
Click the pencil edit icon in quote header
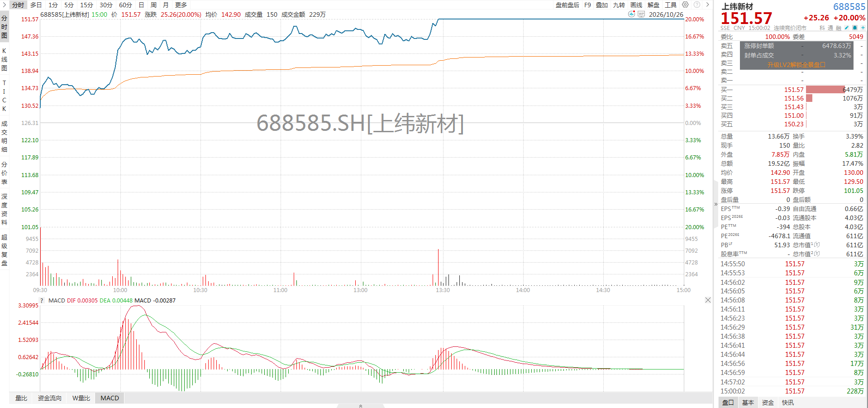point(846,28)
